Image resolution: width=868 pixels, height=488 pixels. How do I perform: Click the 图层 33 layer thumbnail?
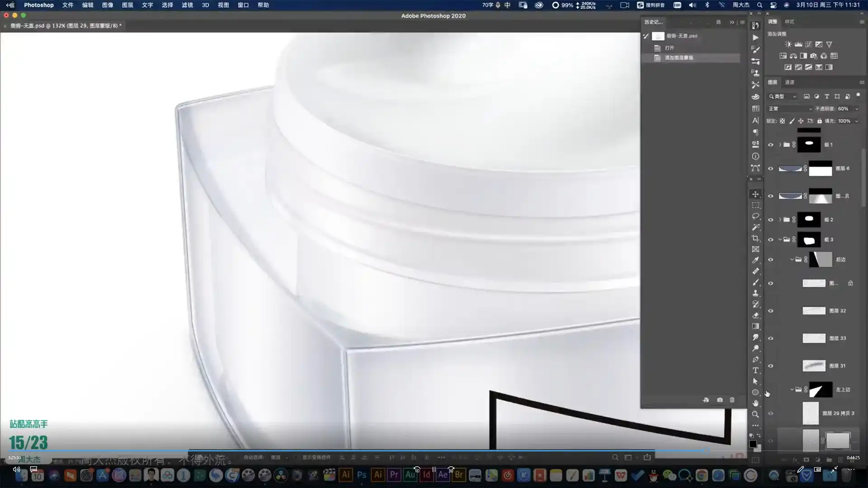(x=814, y=338)
